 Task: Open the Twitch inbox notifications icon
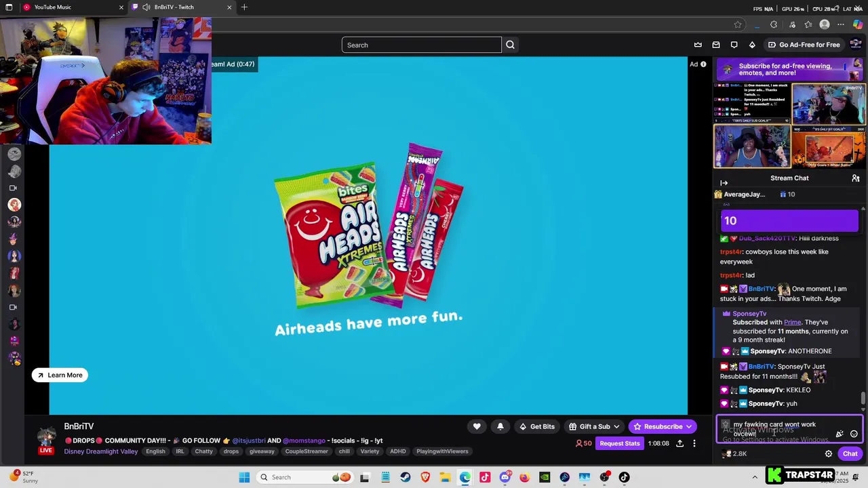tap(716, 45)
